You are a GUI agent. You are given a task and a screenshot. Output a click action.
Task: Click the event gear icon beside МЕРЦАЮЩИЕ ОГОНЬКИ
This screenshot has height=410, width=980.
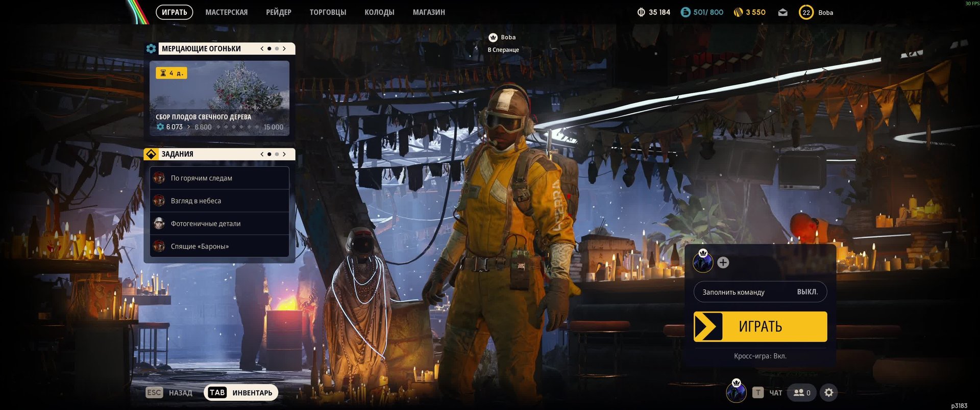tap(151, 48)
